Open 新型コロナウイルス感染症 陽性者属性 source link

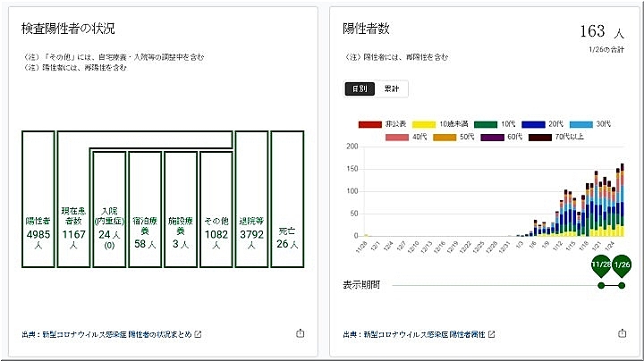pos(414,335)
